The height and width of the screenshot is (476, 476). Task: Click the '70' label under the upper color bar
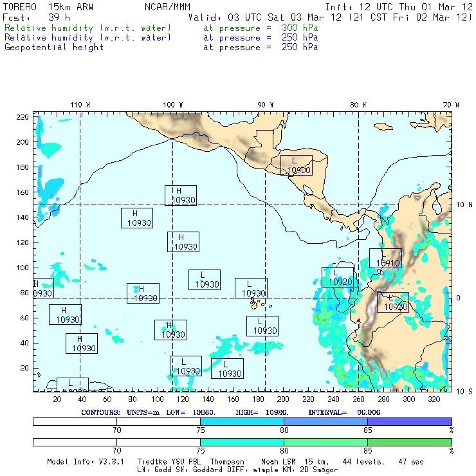[x=117, y=430]
